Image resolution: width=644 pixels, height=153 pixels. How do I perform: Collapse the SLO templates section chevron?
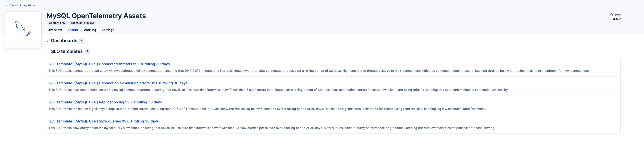pyautogui.click(x=48, y=51)
